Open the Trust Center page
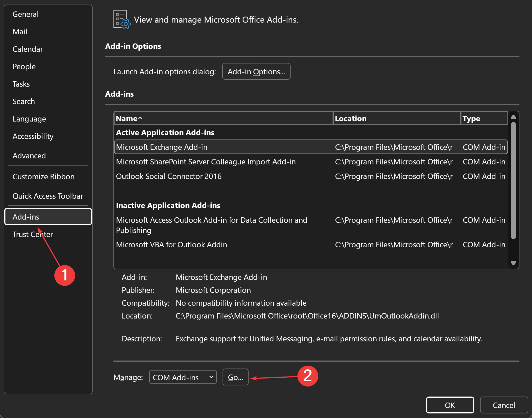Screen dimensions: 532x418 coord(48,234)
